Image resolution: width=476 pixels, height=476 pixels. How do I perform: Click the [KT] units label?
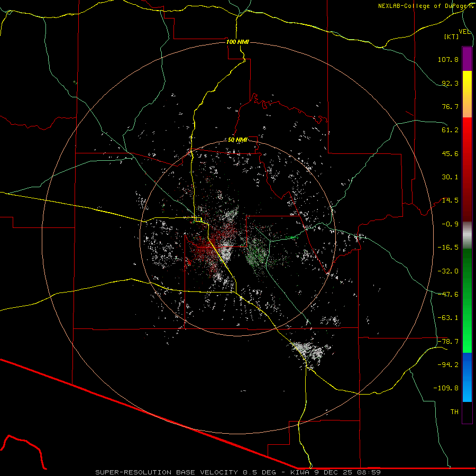452,36
